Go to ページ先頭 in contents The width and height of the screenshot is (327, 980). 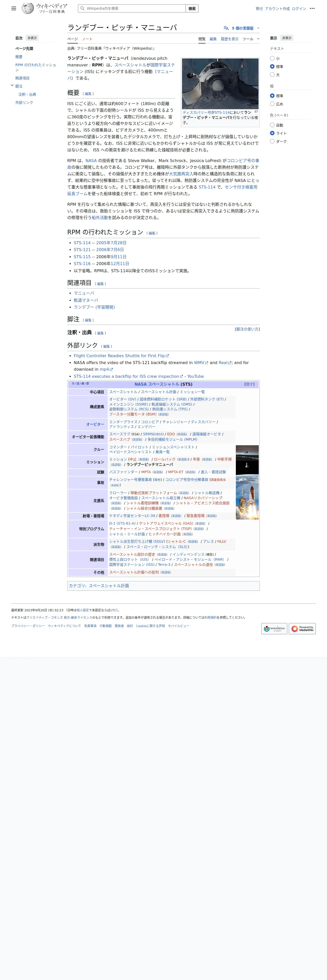tap(24, 49)
